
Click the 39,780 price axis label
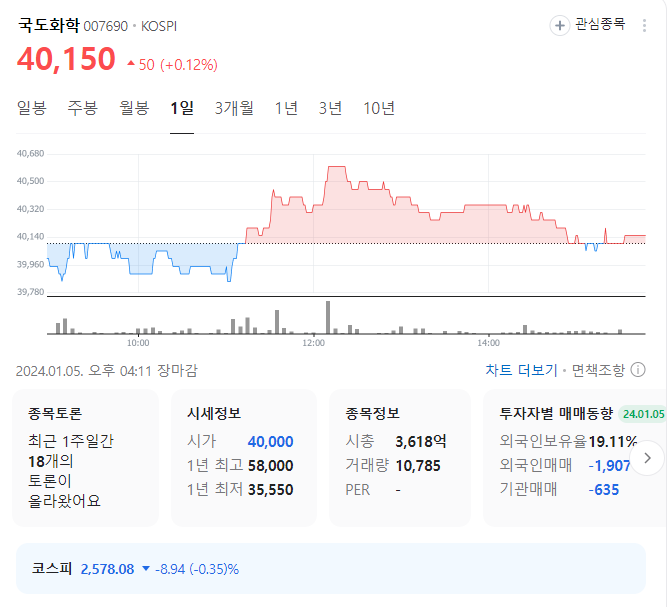pyautogui.click(x=30, y=292)
